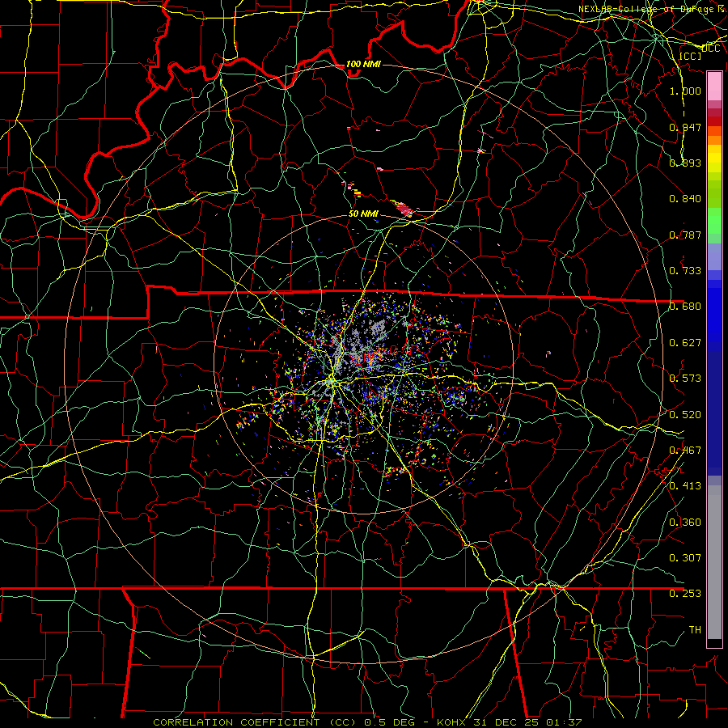Click the 0.413 legend value
The image size is (728, 728).
685,485
